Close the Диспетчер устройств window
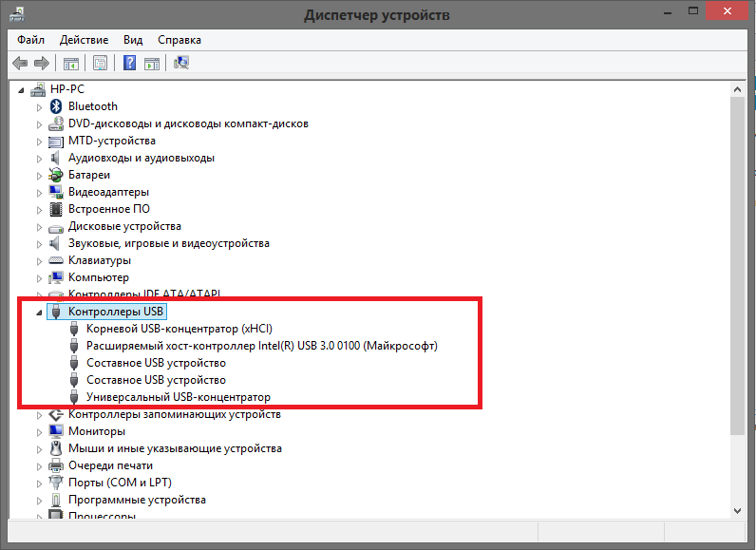The height and width of the screenshot is (550, 756). click(x=728, y=11)
